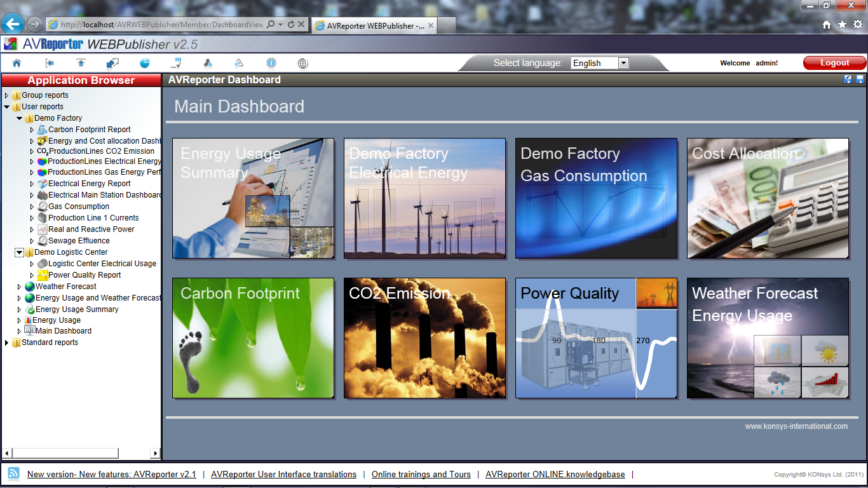Select Production Line 1 Currents in tree
The image size is (868, 488).
(93, 218)
